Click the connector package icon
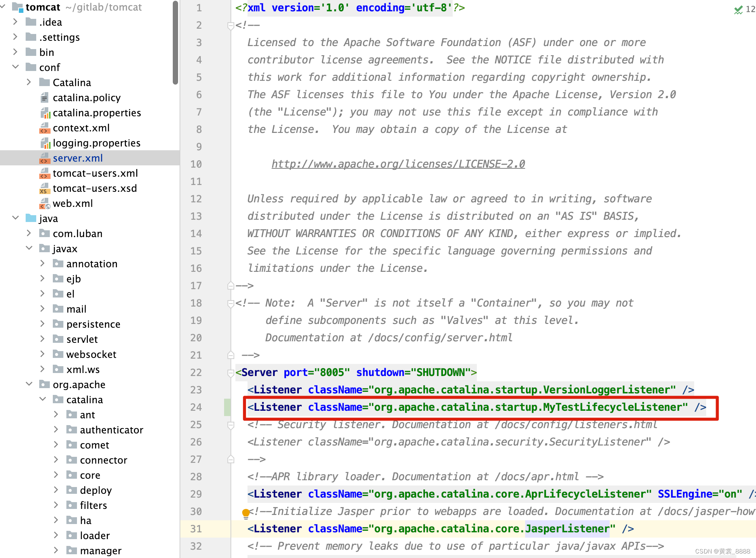This screenshot has width=756, height=558. (72, 460)
